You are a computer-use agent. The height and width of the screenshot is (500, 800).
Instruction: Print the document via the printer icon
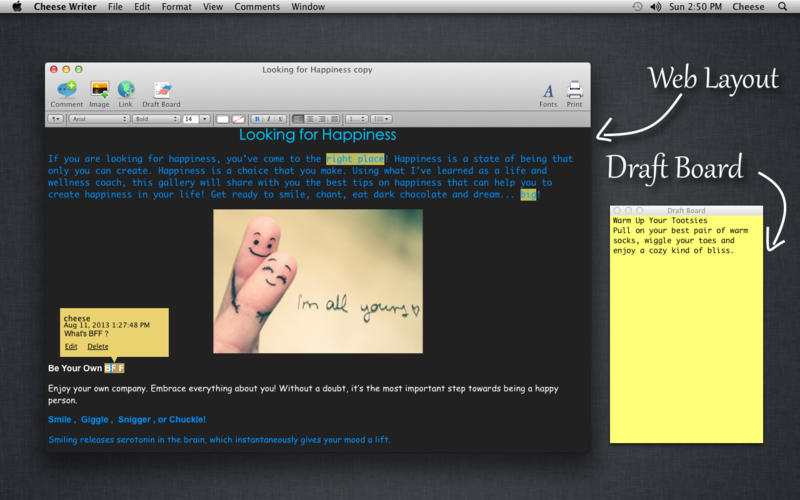click(574, 94)
